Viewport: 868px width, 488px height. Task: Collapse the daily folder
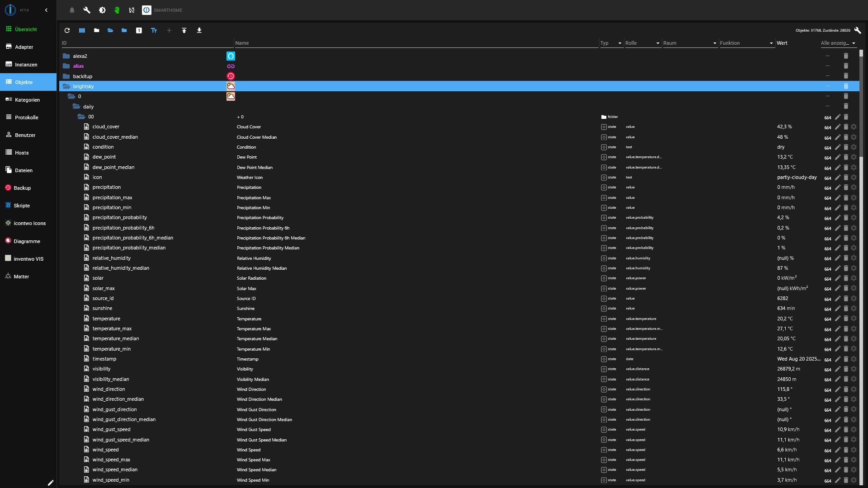point(77,107)
